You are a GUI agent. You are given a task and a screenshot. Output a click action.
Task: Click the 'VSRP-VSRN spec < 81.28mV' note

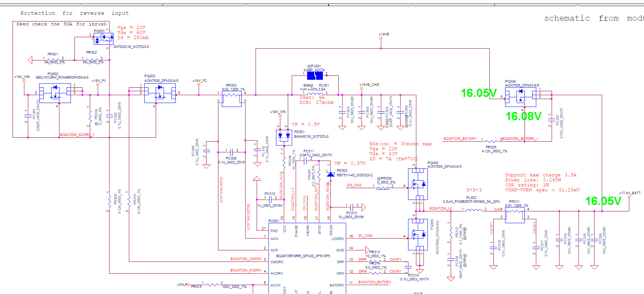[x=542, y=190]
